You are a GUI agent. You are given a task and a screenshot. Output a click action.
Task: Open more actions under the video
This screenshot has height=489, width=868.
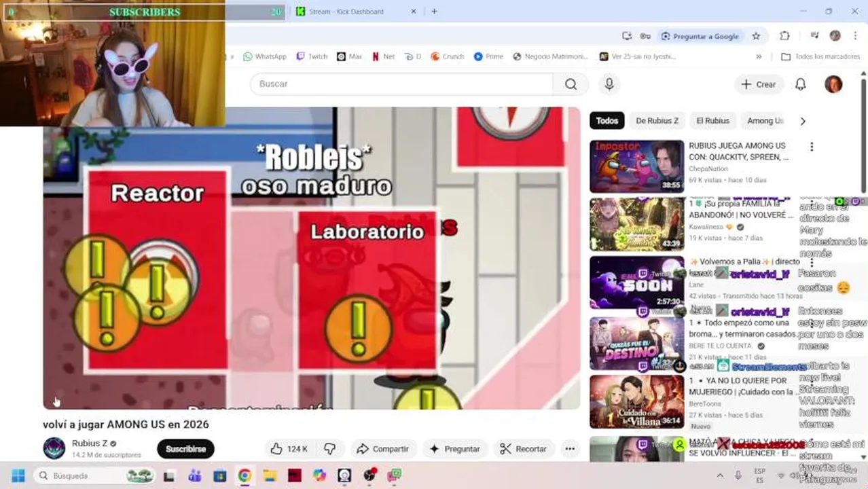coord(570,449)
